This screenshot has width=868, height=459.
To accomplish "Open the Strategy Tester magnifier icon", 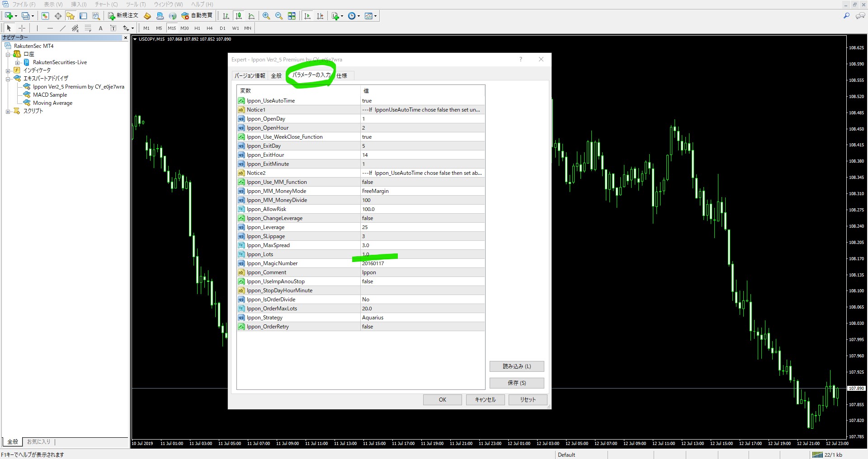I will click(96, 16).
